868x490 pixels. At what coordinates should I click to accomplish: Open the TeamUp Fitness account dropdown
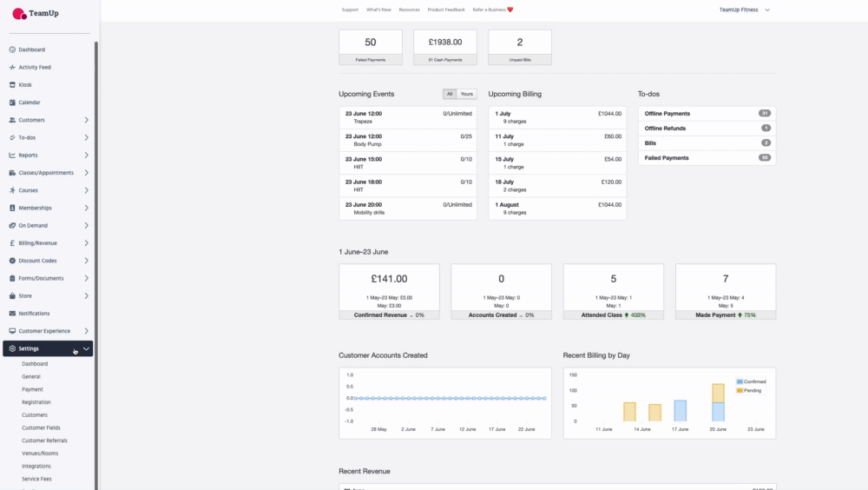(744, 10)
